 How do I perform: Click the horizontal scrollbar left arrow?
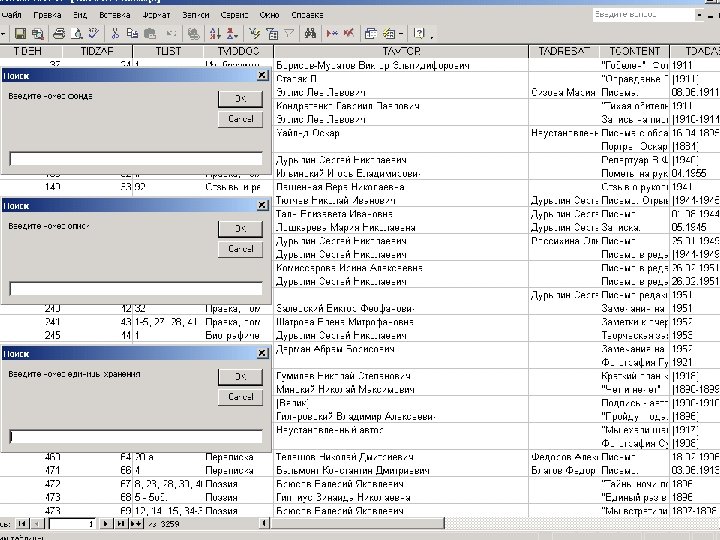(x=264, y=523)
